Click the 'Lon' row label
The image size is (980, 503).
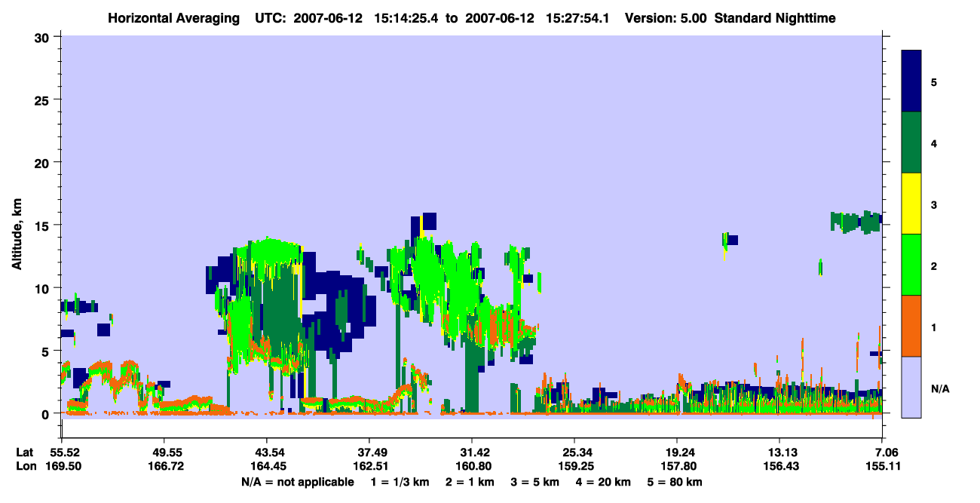point(26,467)
